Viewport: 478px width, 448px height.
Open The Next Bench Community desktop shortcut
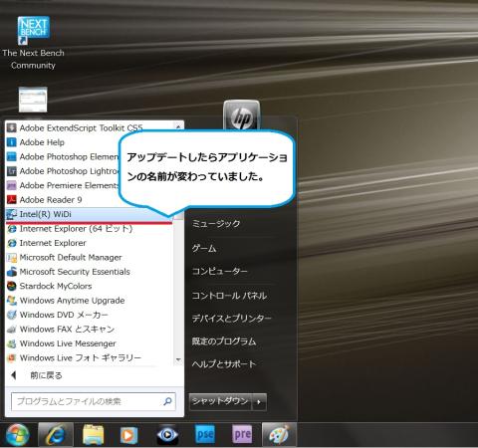tap(33, 43)
